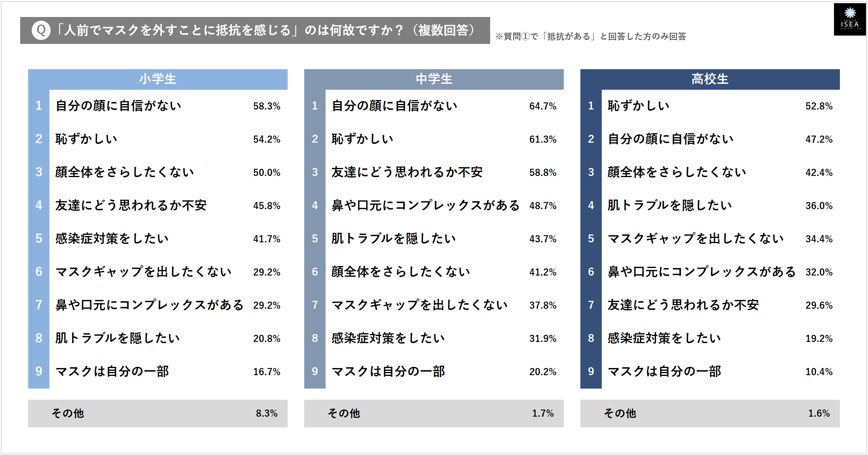Select the 小学生 column header

point(157,79)
